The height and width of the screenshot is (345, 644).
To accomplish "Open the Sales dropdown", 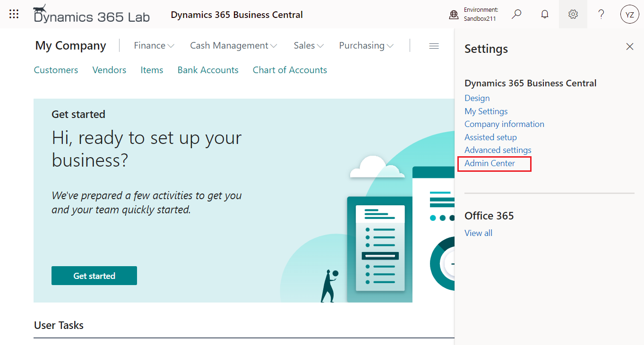I will pyautogui.click(x=308, y=45).
